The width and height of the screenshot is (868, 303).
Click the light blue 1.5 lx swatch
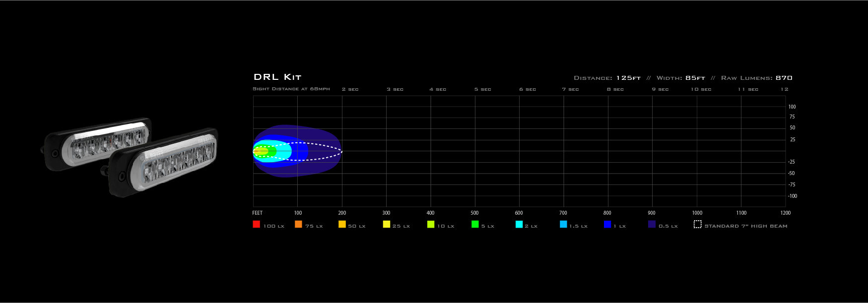pyautogui.click(x=563, y=224)
